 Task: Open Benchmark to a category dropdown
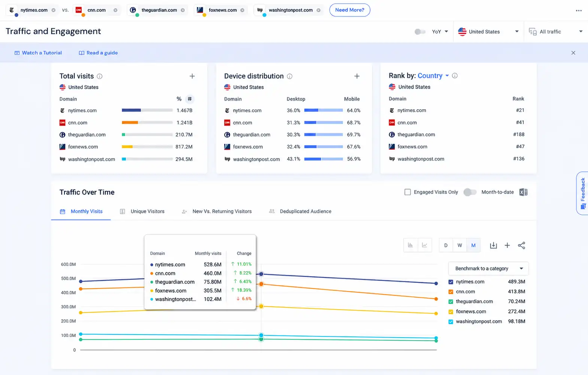pos(488,268)
